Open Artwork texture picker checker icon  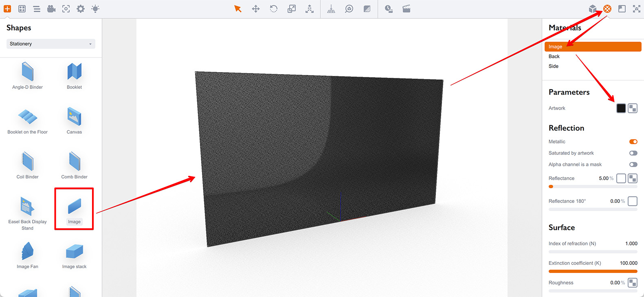[633, 108]
